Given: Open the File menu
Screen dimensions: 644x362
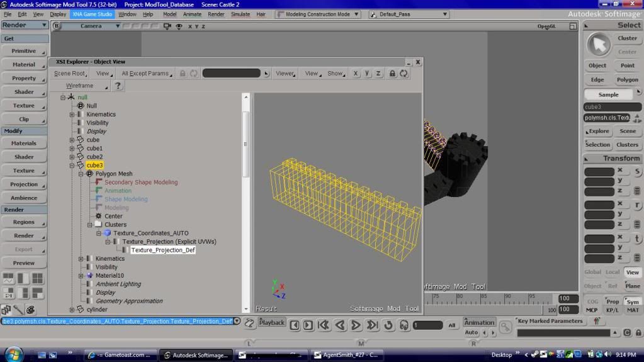Looking at the screenshot, I should [x=8, y=14].
